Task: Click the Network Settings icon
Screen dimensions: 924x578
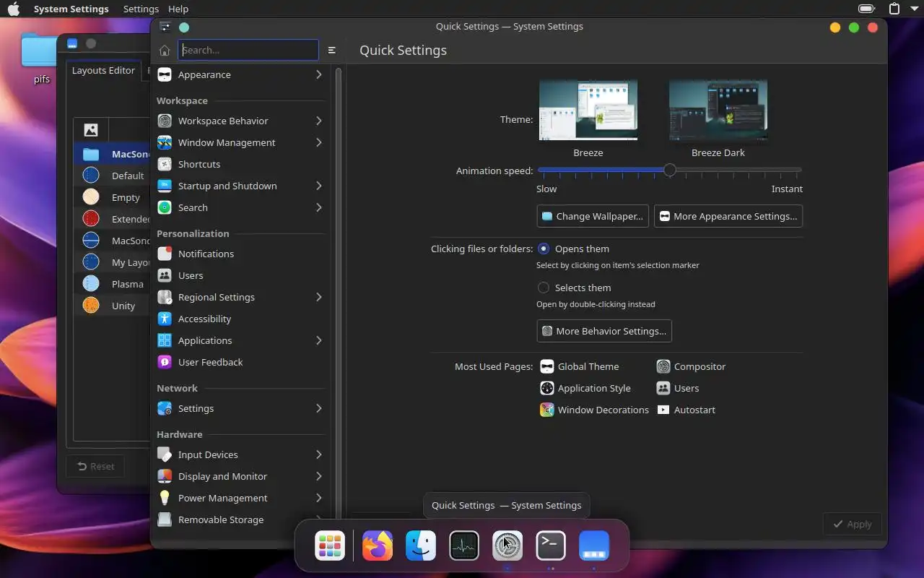Action: (165, 408)
